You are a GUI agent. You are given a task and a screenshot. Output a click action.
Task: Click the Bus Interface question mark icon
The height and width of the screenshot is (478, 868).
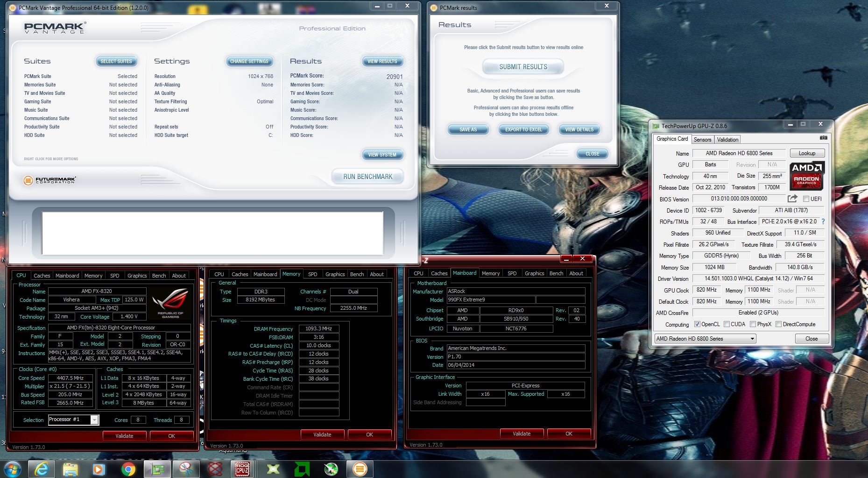[x=823, y=221]
